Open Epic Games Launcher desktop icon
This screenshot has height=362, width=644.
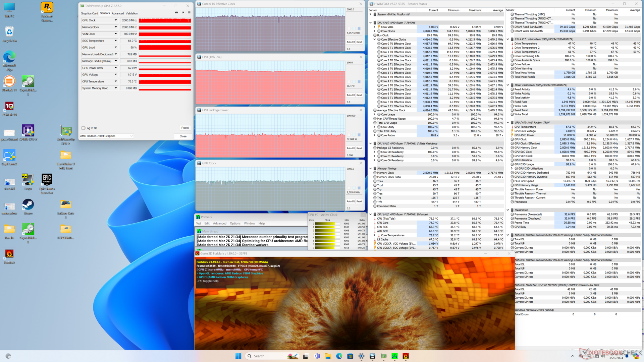point(47,180)
